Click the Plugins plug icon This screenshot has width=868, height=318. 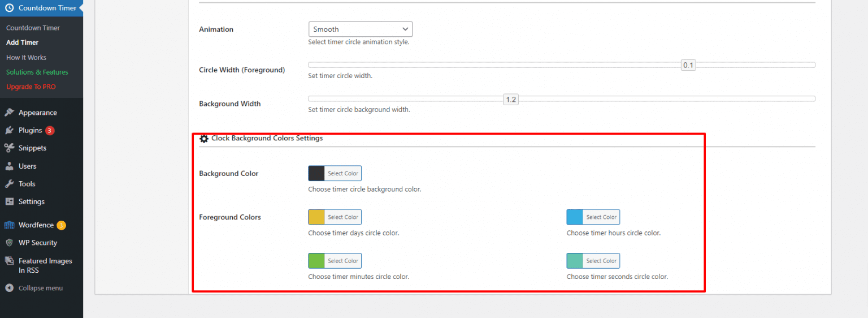click(x=9, y=130)
